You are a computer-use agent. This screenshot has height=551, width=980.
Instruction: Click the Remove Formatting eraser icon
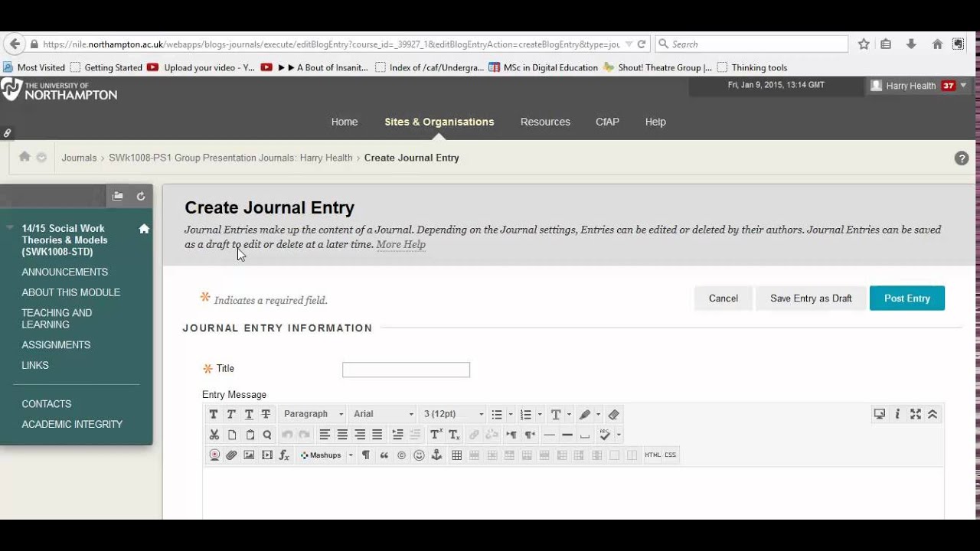613,414
